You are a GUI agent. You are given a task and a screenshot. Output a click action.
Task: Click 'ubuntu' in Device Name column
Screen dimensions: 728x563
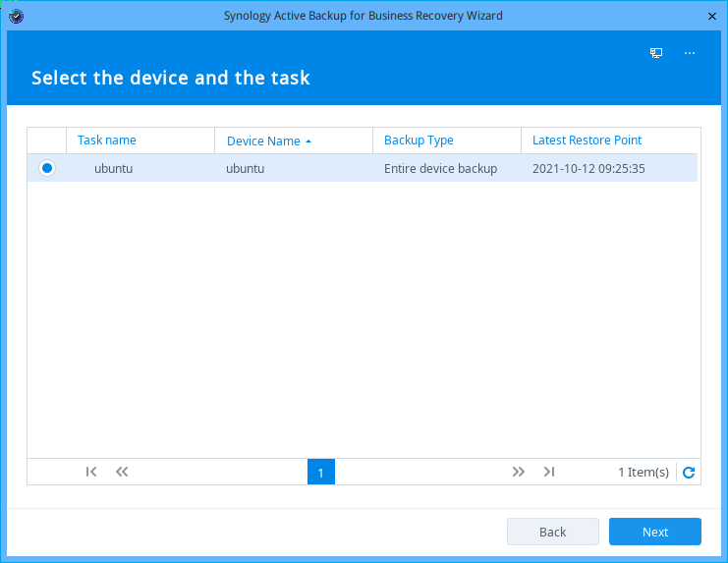coord(246,168)
